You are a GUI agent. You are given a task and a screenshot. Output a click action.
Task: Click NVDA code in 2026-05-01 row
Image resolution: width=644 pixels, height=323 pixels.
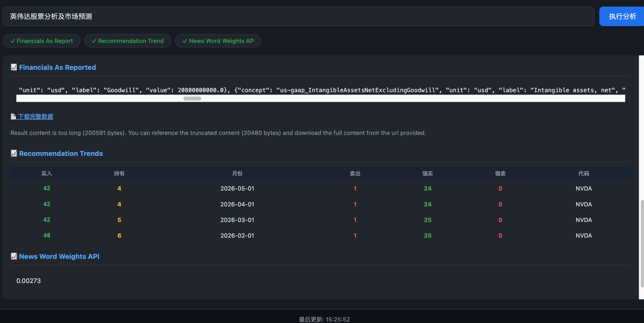click(584, 188)
